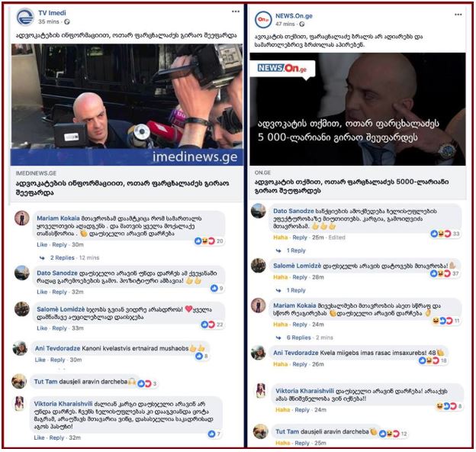Like Ani Tevdoradze's comment on left post

pyautogui.click(x=40, y=360)
